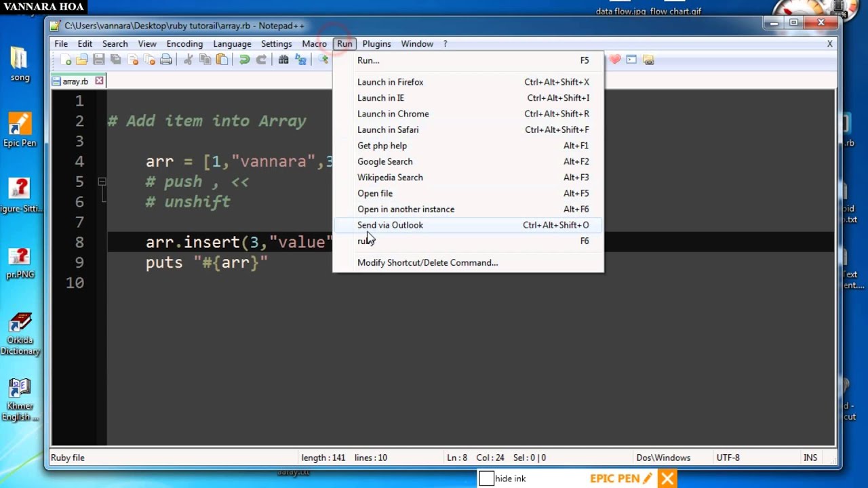Click the INS insert mode indicator
The height and width of the screenshot is (488, 868).
[810, 457]
